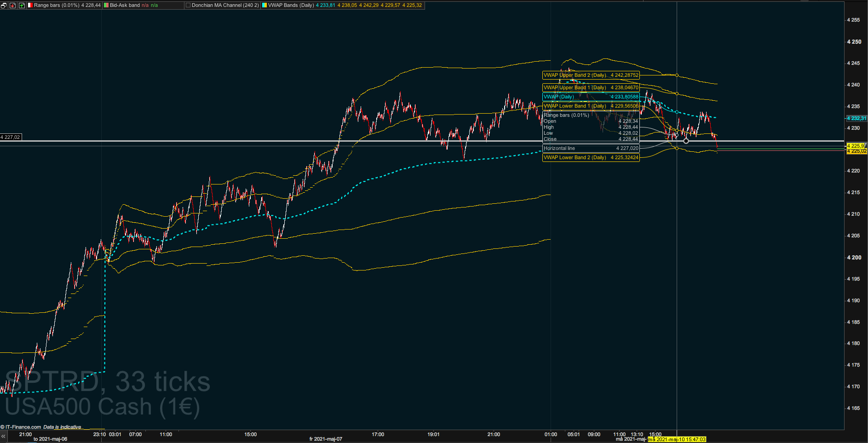Viewport: 868px width, 443px height.
Task: Open the VWAP Bands color swatch
Action: [x=264, y=6]
